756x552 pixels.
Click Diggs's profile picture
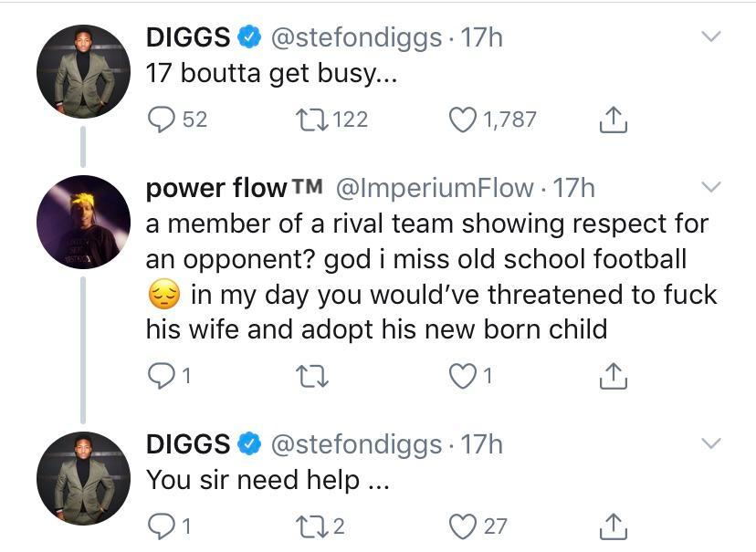click(82, 64)
